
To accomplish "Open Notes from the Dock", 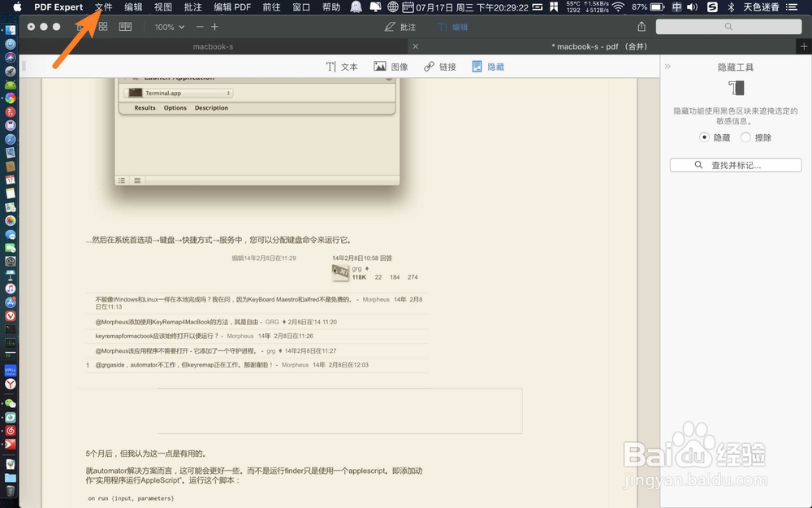I will point(11,193).
